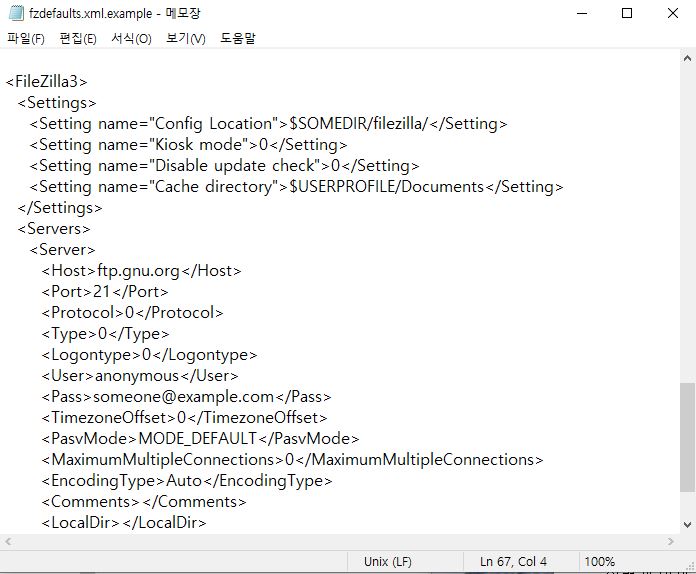Click the window resize grip corner
Image resolution: width=696 pixels, height=574 pixels.
pyautogui.click(x=691, y=566)
